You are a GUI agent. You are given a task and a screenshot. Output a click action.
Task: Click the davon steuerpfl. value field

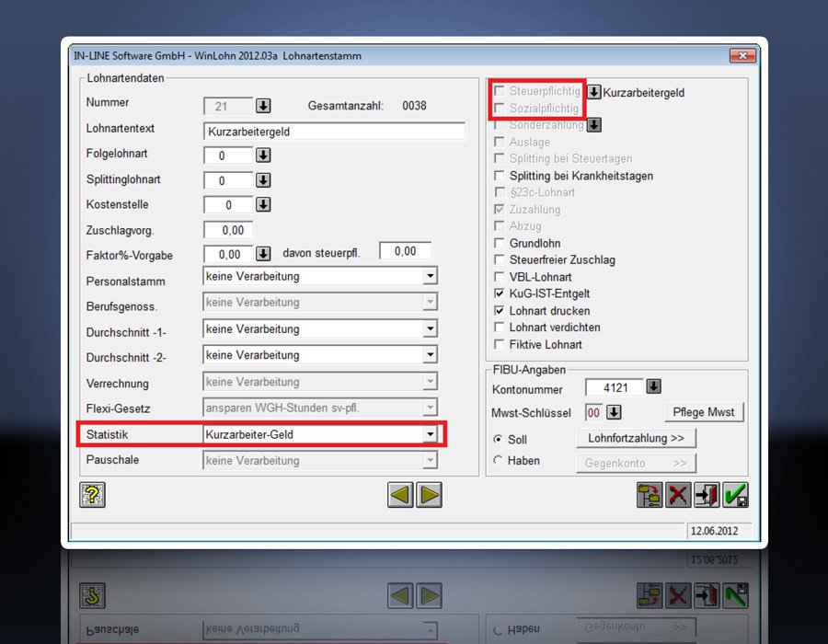tap(405, 251)
